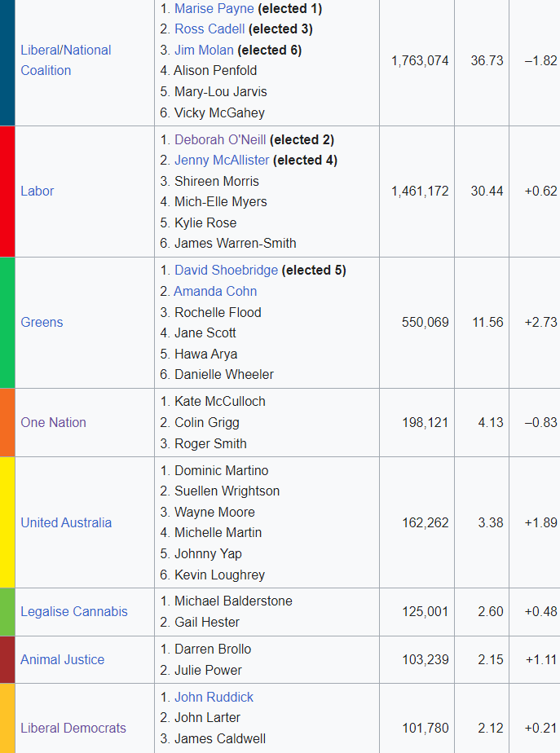Viewport: 560px width, 753px height.
Task: Open the Labor party link
Action: (37, 192)
